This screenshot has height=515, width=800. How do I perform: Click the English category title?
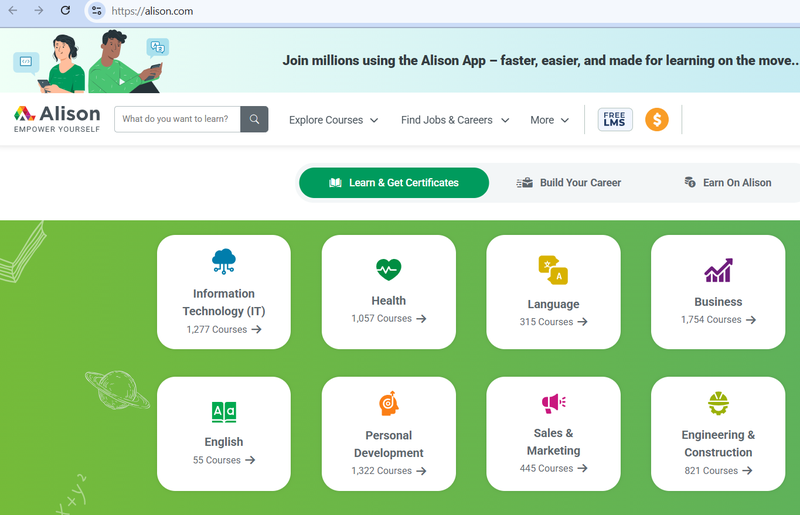point(224,442)
